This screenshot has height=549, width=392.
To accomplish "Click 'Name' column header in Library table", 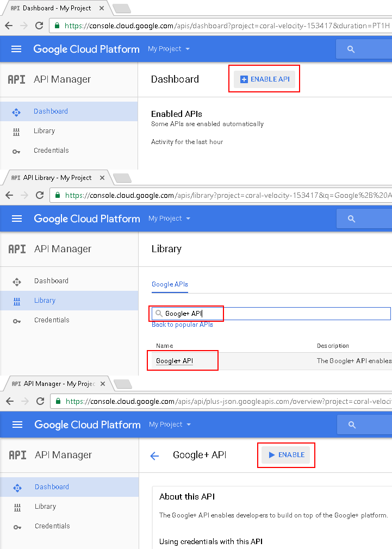I will click(x=164, y=346).
